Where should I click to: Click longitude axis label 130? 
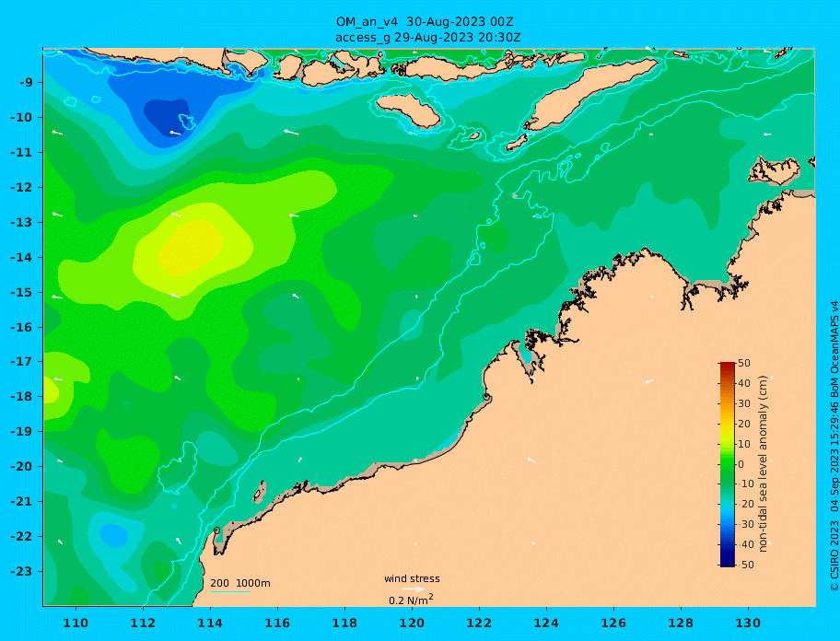(x=748, y=623)
